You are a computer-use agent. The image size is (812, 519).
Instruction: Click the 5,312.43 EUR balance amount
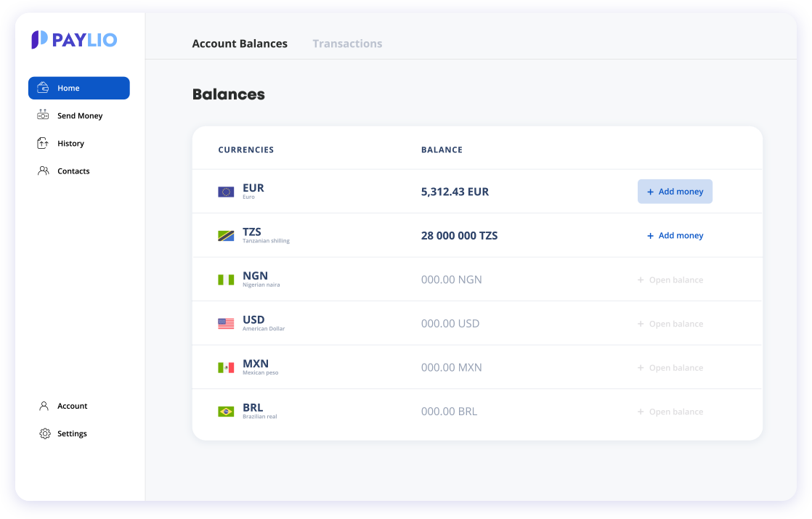[x=455, y=192]
